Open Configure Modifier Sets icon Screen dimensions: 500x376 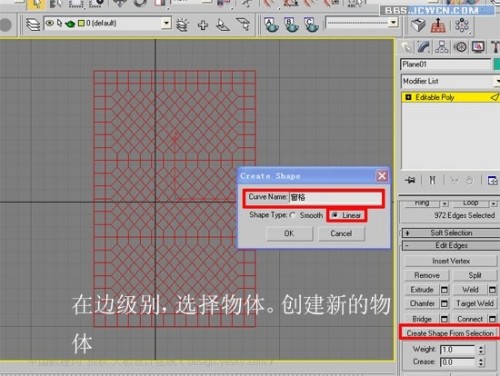492,180
